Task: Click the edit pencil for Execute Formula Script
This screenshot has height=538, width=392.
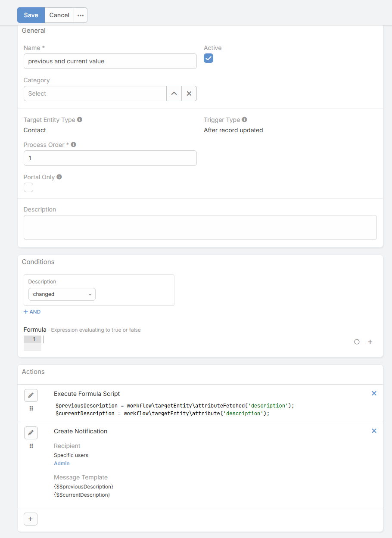Action: point(31,395)
